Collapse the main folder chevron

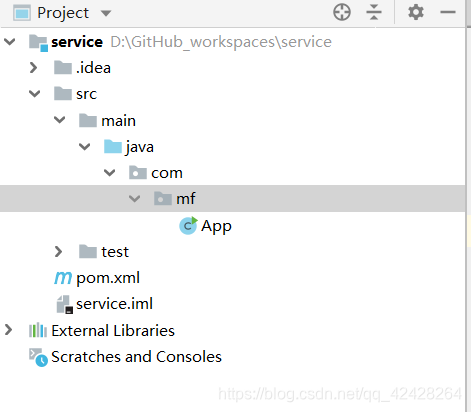[60, 120]
